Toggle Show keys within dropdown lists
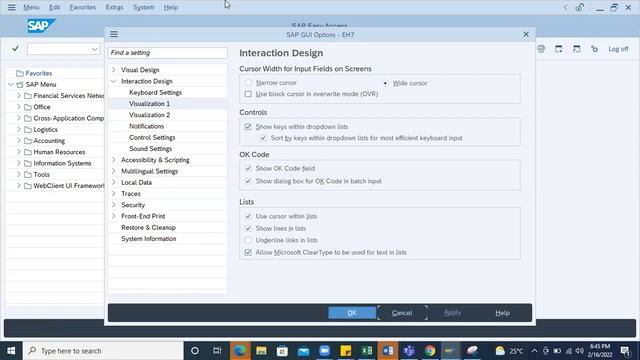The height and width of the screenshot is (360, 640). [248, 127]
